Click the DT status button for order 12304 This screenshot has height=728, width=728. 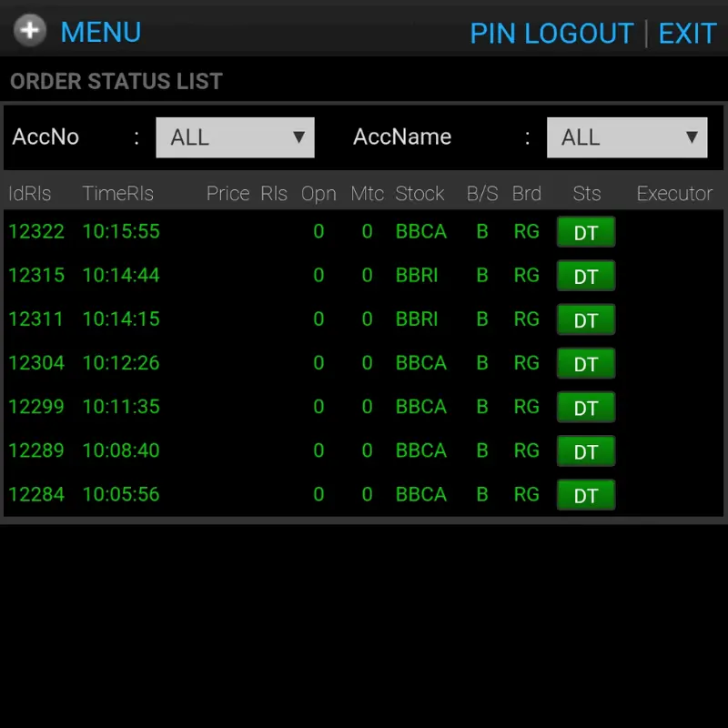point(586,363)
